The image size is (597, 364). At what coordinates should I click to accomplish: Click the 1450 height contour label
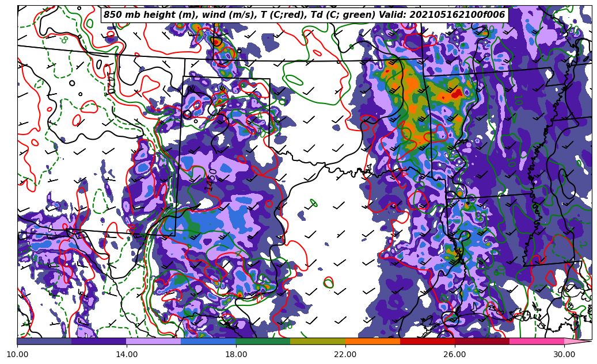[x=212, y=179]
